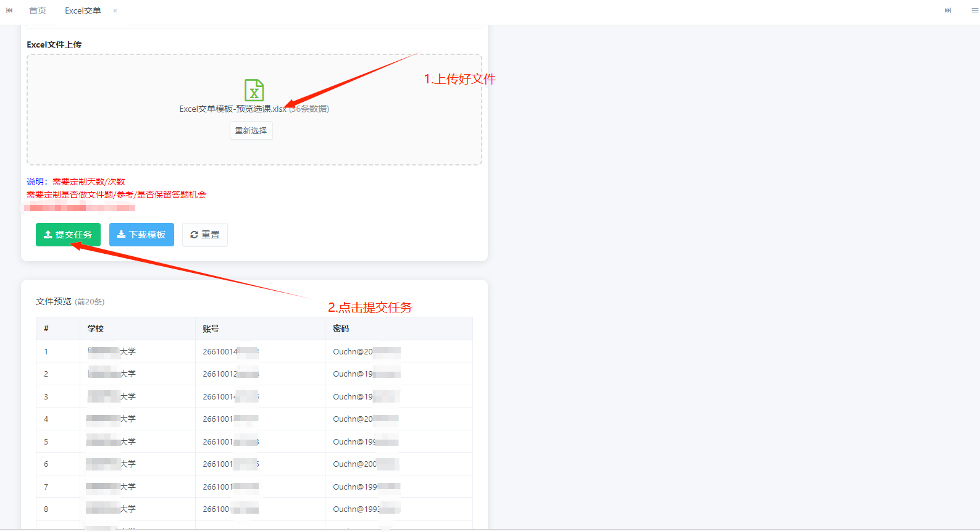
Task: Click the 重新选择 button
Action: [x=251, y=131]
